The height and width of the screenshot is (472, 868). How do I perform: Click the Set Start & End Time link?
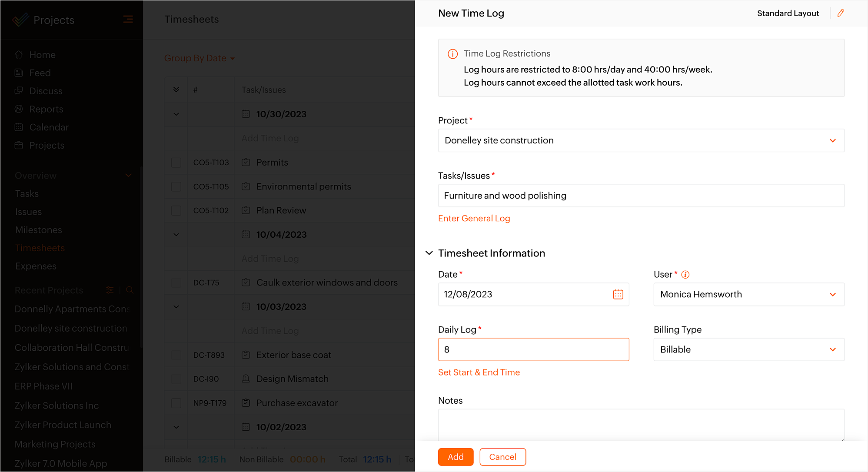[479, 372]
